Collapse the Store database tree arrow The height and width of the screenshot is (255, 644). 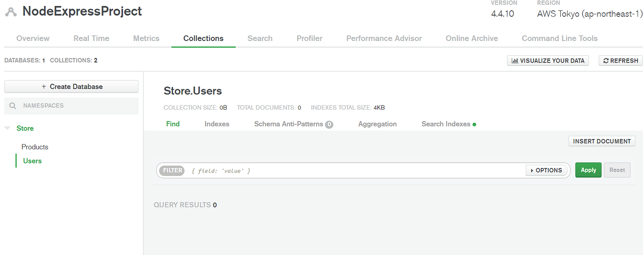7,128
